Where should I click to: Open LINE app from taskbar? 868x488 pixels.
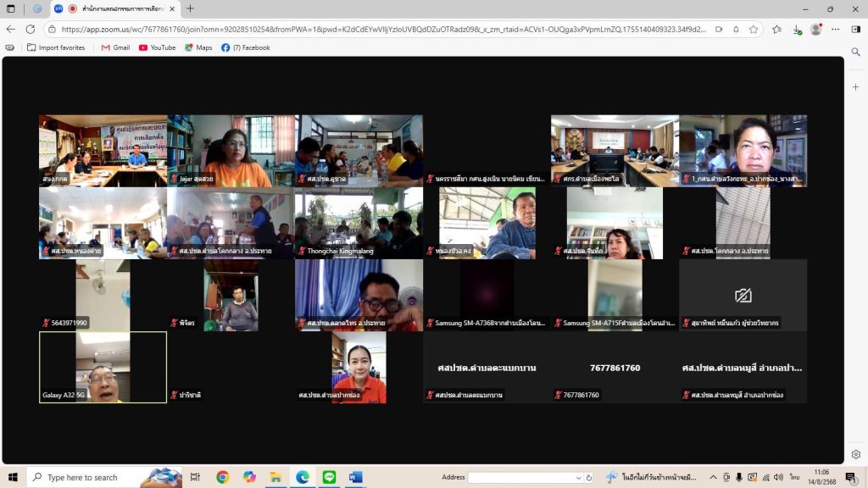[329, 477]
